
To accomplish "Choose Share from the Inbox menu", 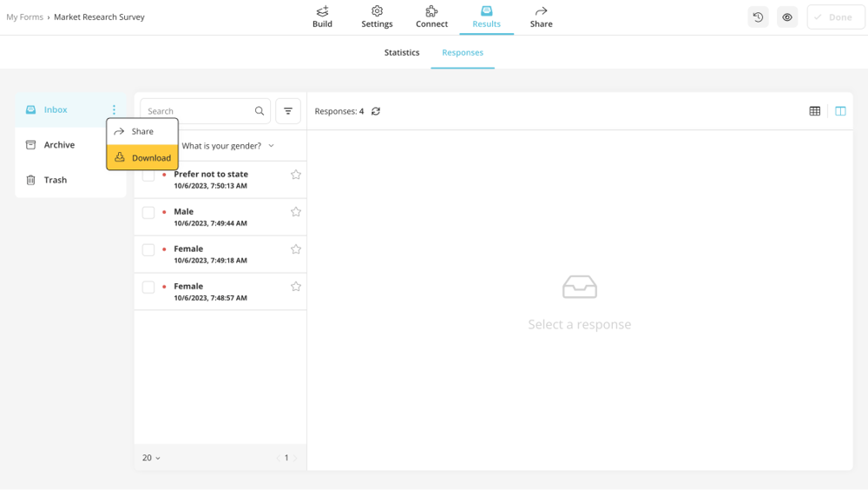I will pyautogui.click(x=142, y=132).
